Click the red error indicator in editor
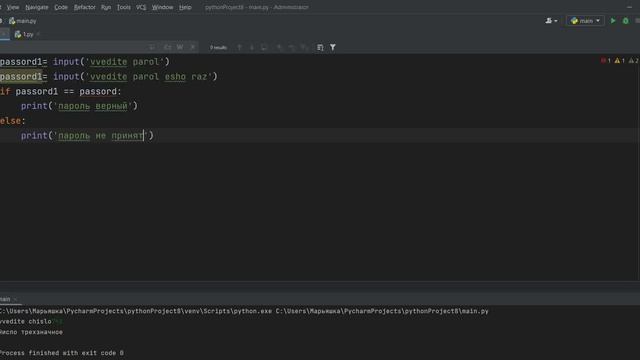The image size is (640, 360). click(605, 61)
